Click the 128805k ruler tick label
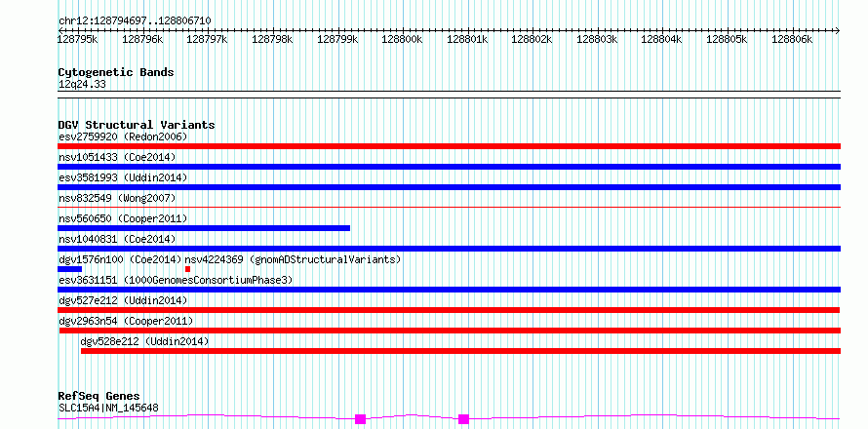Viewport: 868px width, 429px height. (x=728, y=39)
